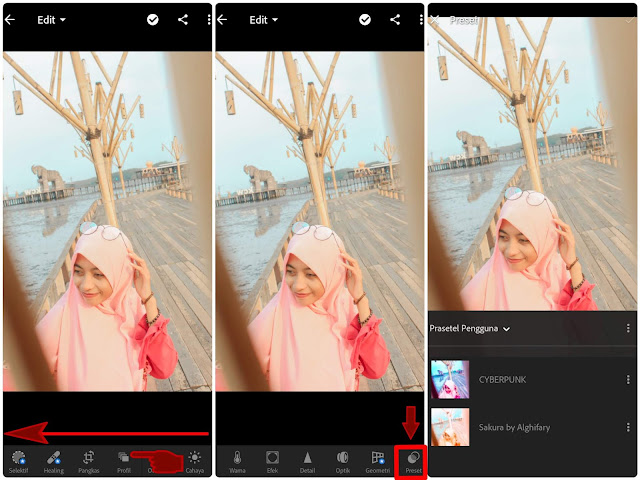The width and height of the screenshot is (640, 480).
Task: Tap checkmark circle icon in first screen
Action: coord(153,19)
